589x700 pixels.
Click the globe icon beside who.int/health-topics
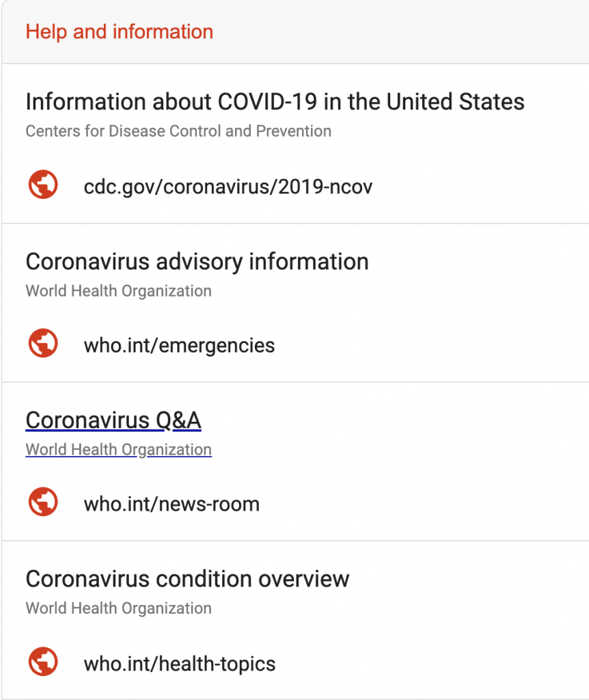pos(43,661)
